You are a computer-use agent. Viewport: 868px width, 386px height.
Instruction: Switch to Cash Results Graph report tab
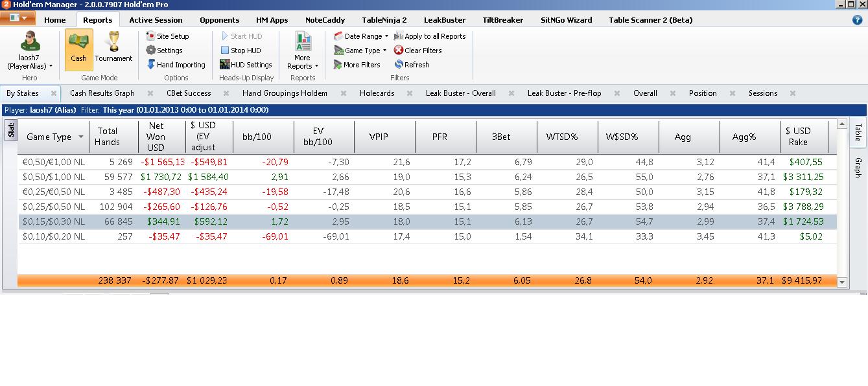(102, 93)
